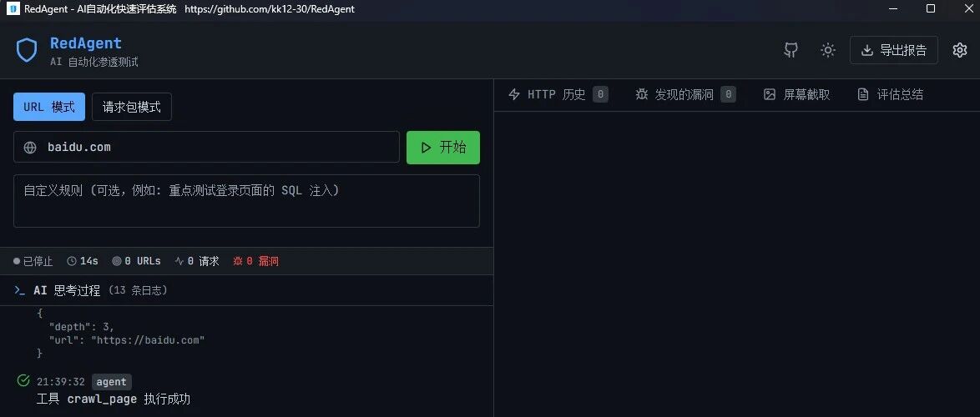Open settings via the gear icon

tap(960, 50)
